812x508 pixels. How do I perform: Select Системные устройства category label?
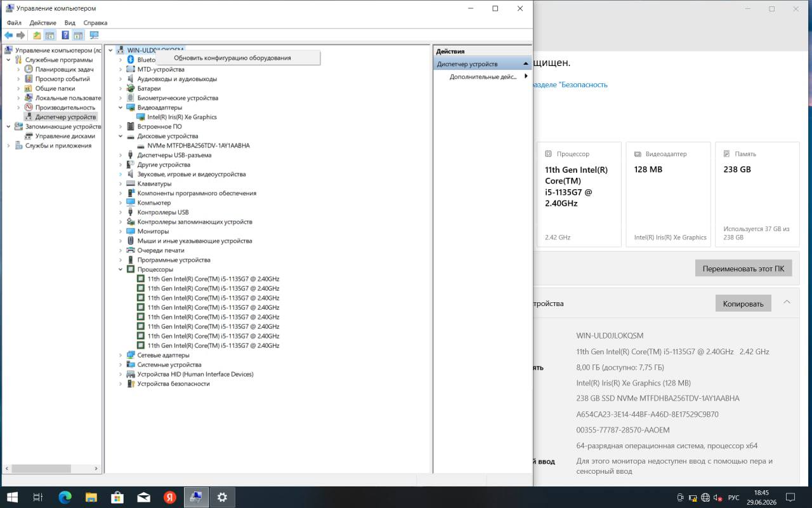point(169,364)
